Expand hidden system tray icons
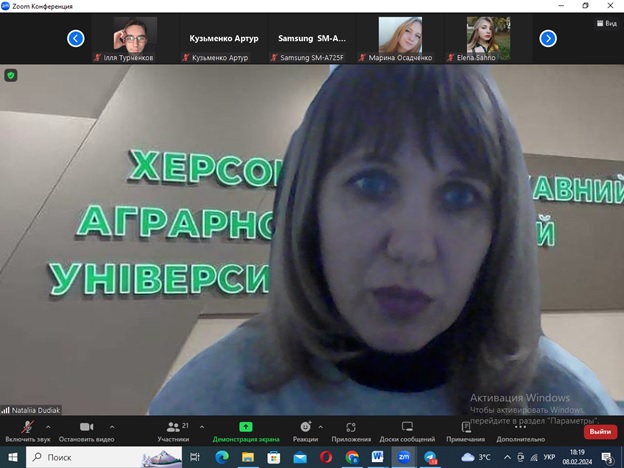The width and height of the screenshot is (624, 468). pyautogui.click(x=507, y=457)
